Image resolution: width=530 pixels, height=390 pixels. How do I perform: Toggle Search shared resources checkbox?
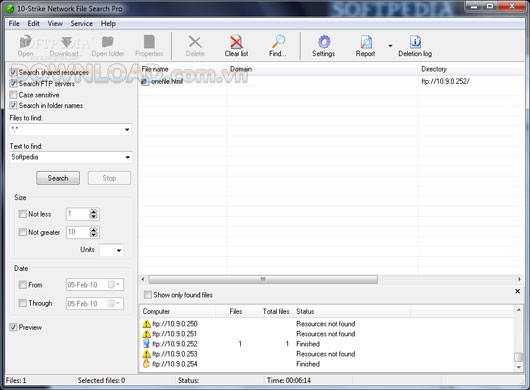(x=13, y=72)
